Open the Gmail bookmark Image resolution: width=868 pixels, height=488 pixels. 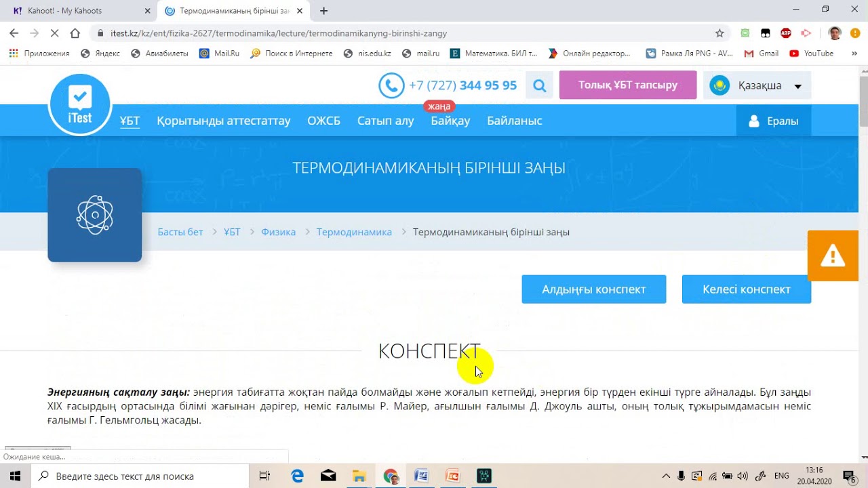(x=762, y=54)
